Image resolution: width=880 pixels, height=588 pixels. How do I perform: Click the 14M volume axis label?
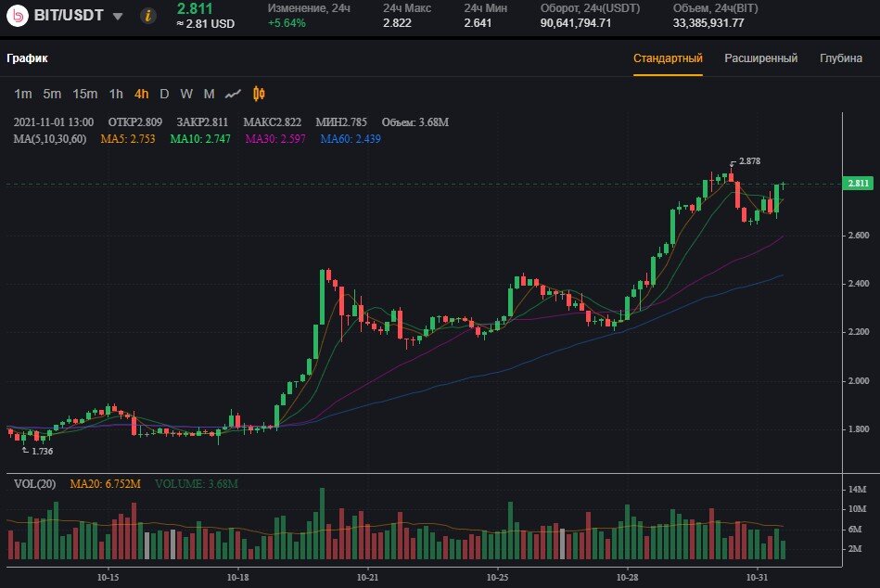857,490
